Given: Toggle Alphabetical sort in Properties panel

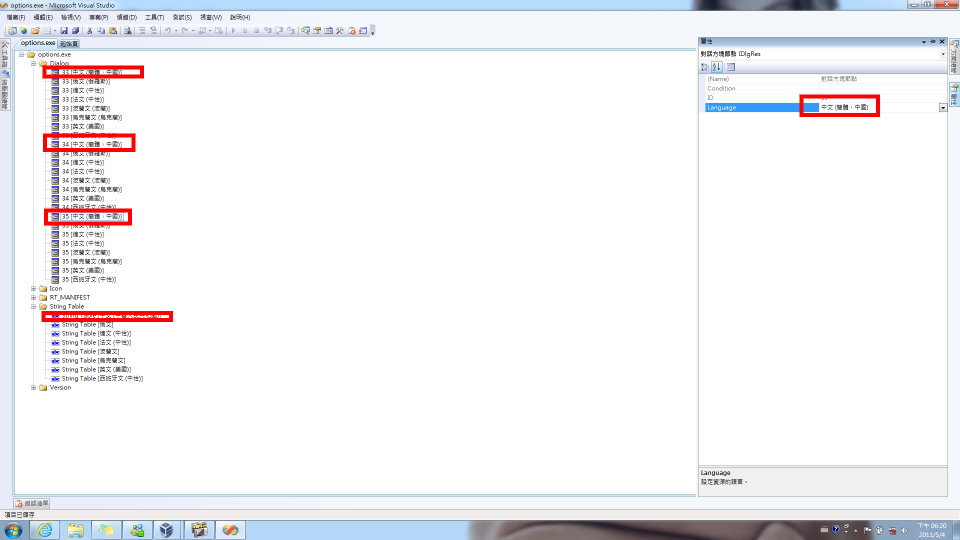Looking at the screenshot, I should click(x=717, y=67).
